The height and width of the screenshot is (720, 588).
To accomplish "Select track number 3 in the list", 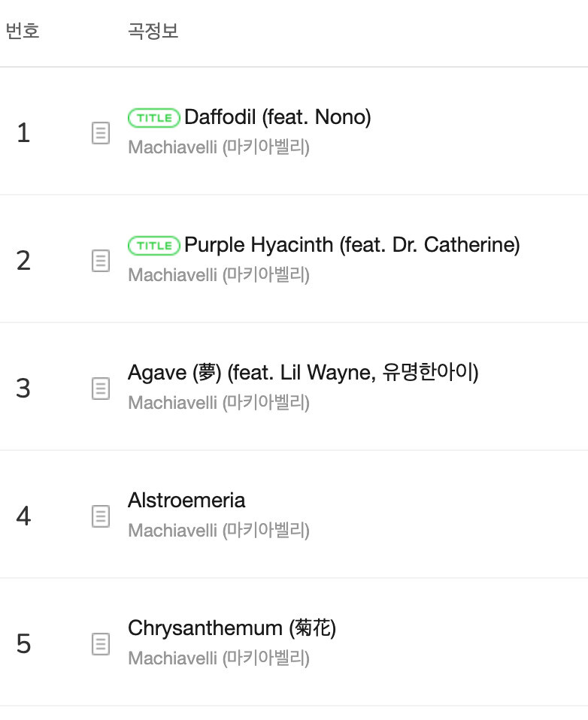I will [x=23, y=389].
